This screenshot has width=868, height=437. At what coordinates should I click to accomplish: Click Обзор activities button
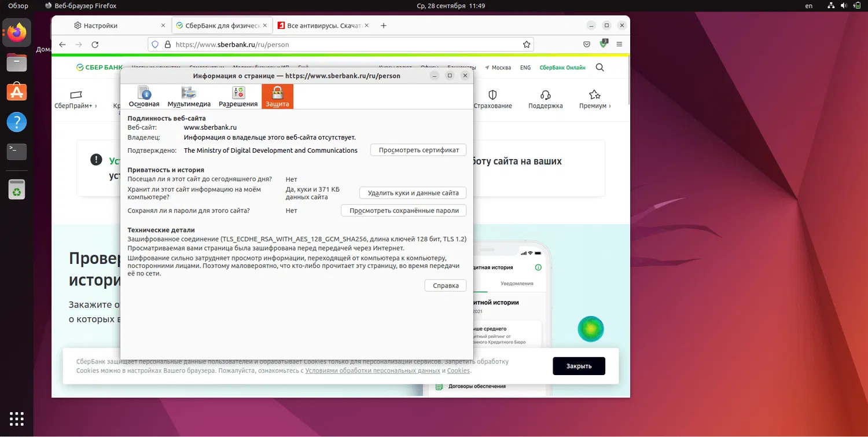(18, 6)
